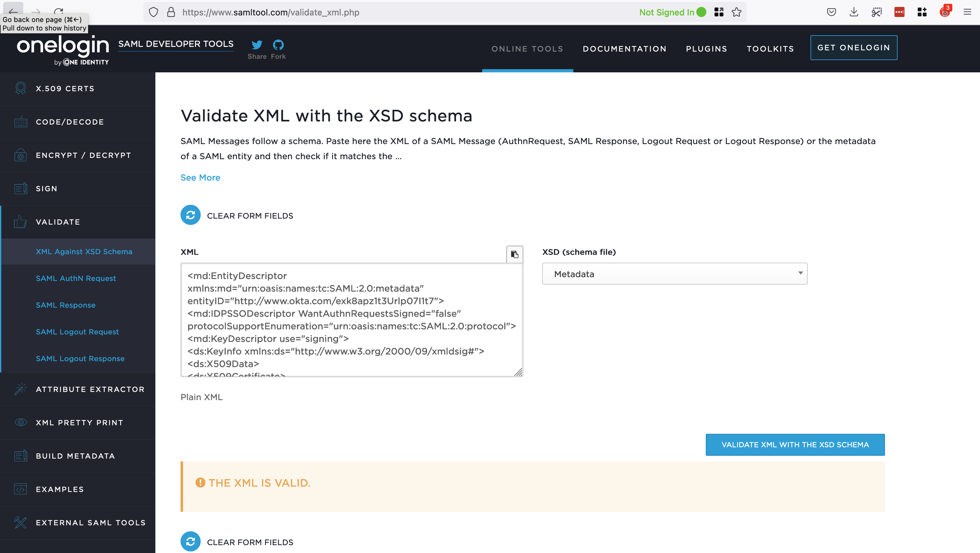Viewport: 980px width, 553px height.
Task: Click the XML textarea resize handle
Action: (518, 372)
